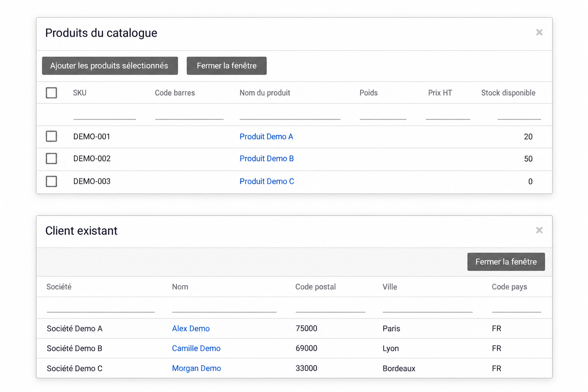Click FR country code in Morgan Demo row
This screenshot has height=392, width=588.
point(497,368)
